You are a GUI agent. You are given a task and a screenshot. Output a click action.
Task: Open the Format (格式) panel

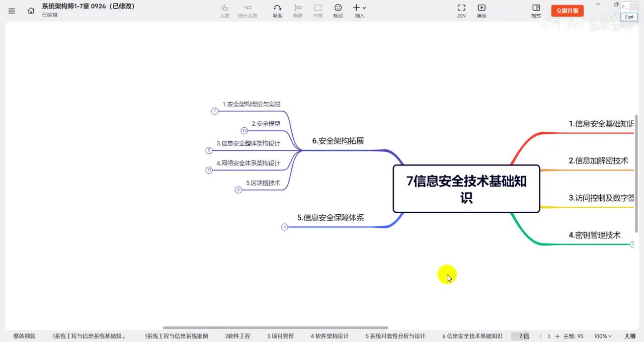point(536,11)
